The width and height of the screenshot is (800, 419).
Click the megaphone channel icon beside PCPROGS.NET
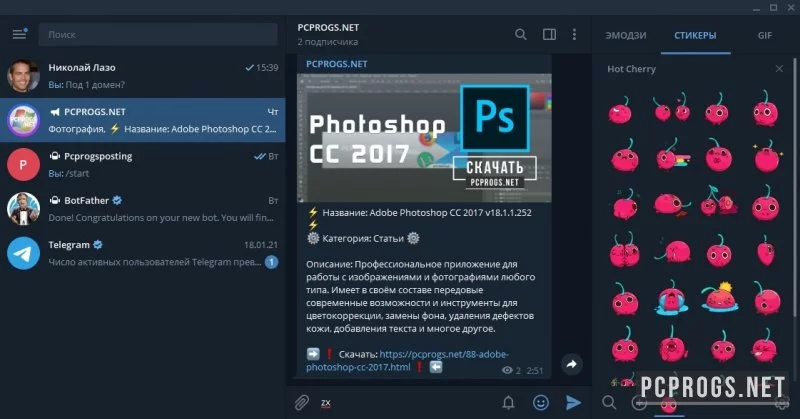55,112
